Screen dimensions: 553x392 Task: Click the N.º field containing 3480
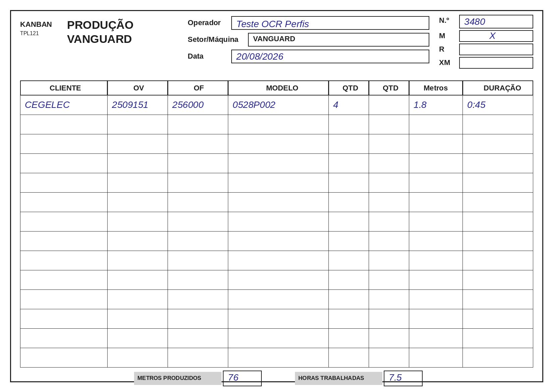click(496, 22)
